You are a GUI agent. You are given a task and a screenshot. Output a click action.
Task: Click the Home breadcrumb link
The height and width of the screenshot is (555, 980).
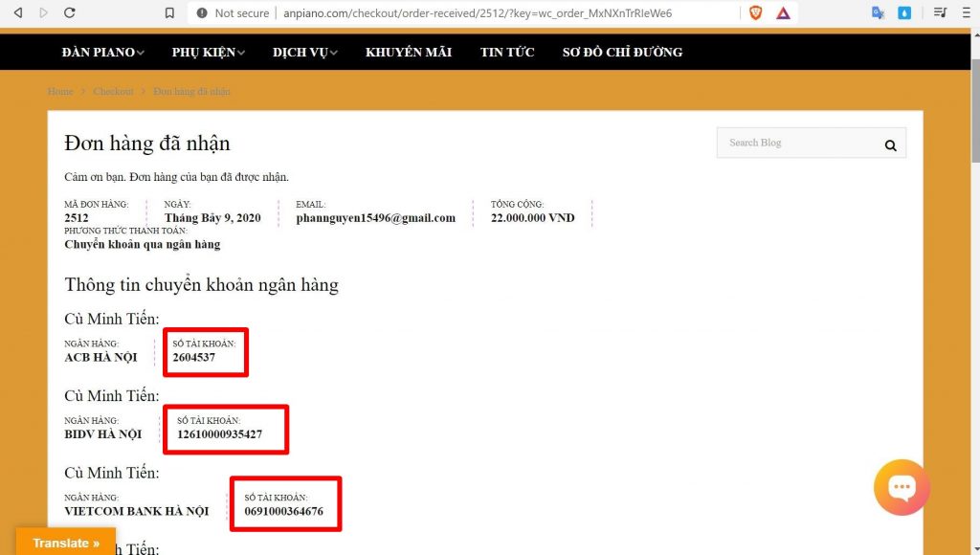tap(60, 92)
